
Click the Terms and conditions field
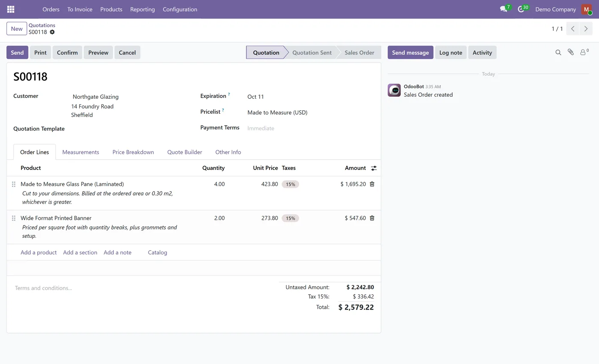point(143,288)
